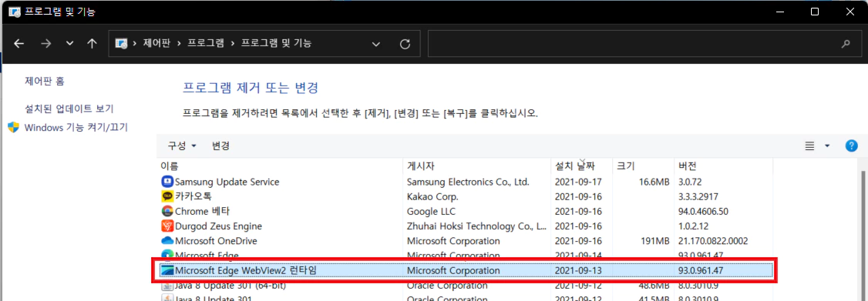Open the recent locations chevron
868x301 pixels.
69,44
